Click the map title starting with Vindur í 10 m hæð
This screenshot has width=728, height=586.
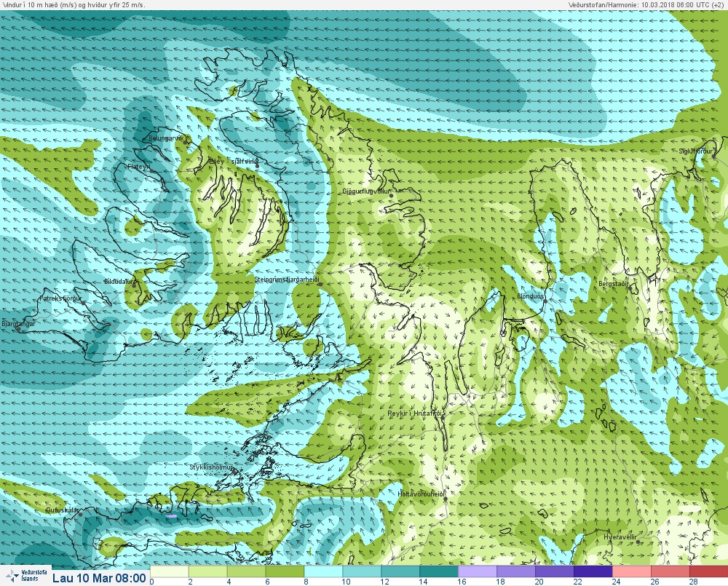[x=74, y=4]
